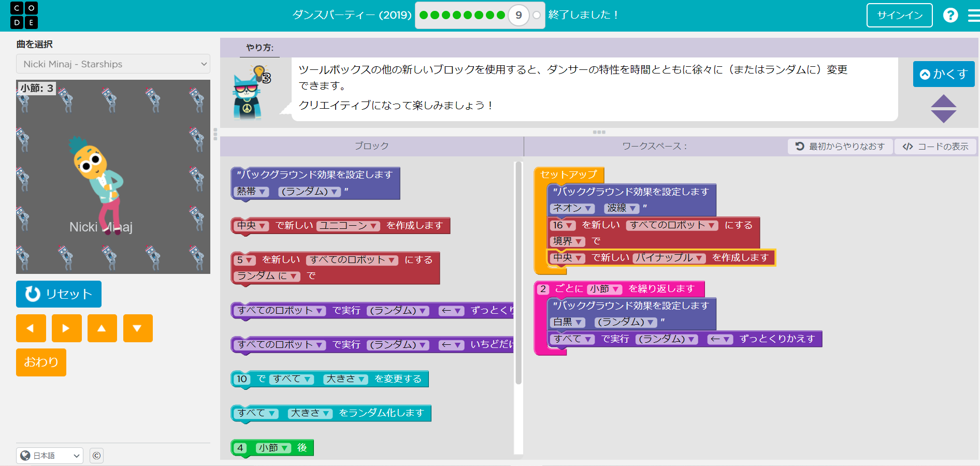Click the サインイン button

point(899,15)
